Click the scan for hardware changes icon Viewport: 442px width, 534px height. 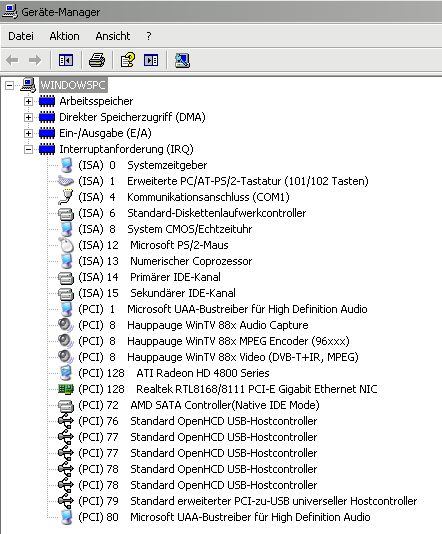pos(182,61)
